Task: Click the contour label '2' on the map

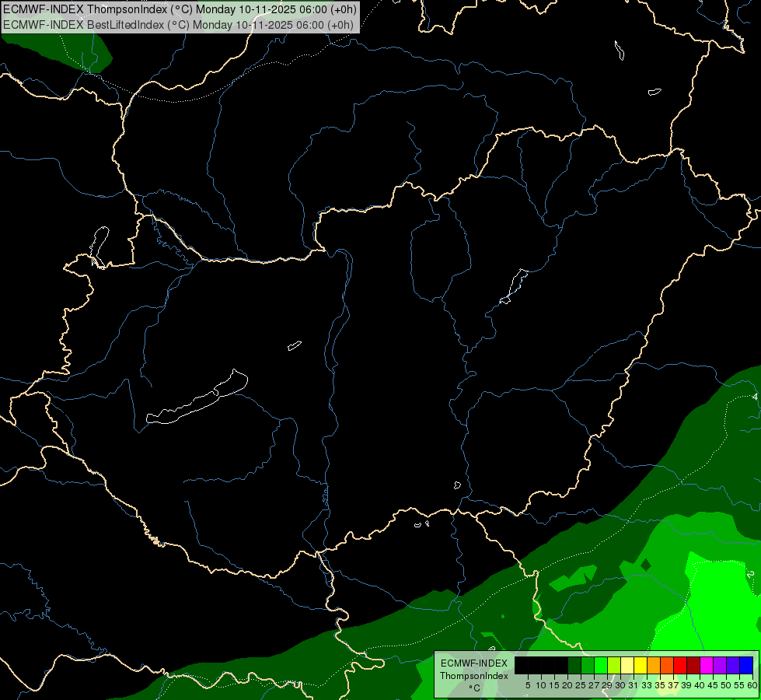Action: click(x=752, y=574)
